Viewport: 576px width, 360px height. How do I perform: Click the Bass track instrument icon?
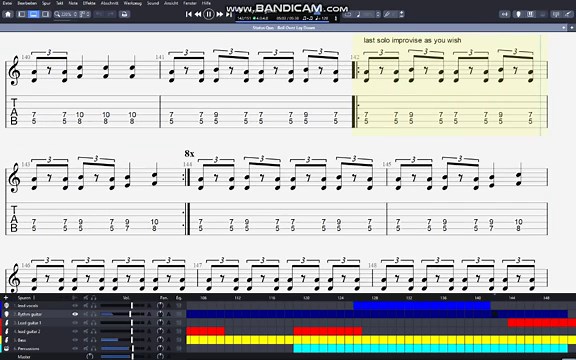(7, 340)
